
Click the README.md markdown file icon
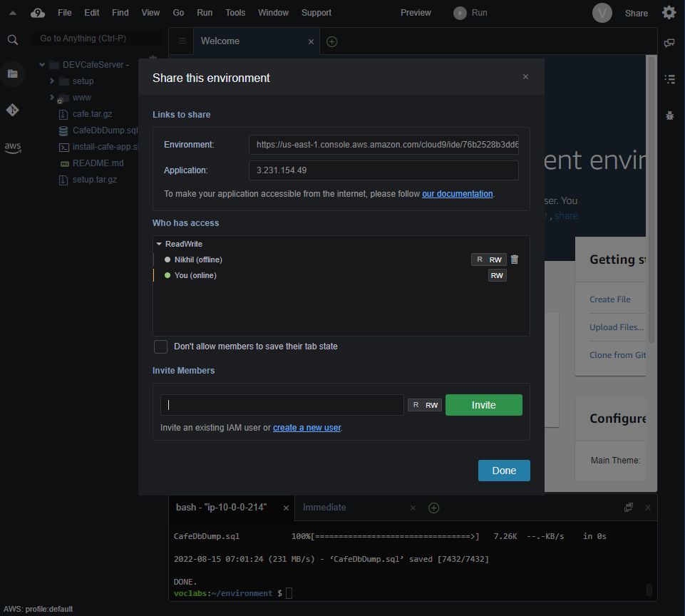coord(65,164)
